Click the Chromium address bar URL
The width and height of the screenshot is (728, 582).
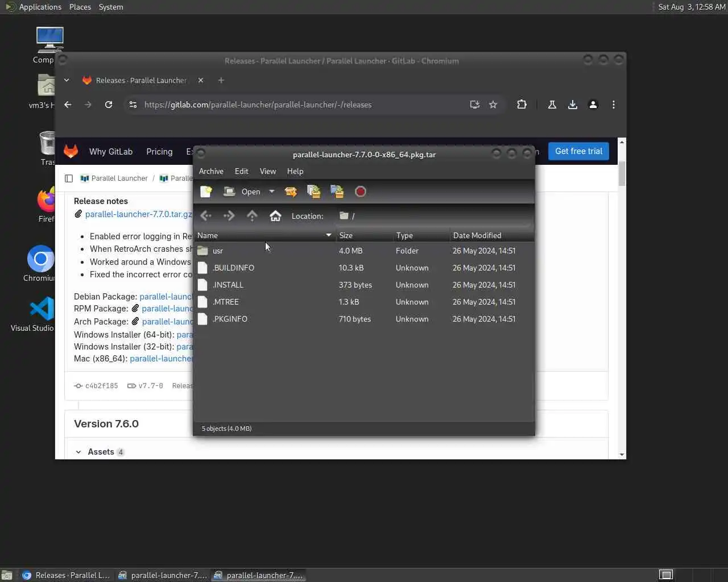click(258, 105)
